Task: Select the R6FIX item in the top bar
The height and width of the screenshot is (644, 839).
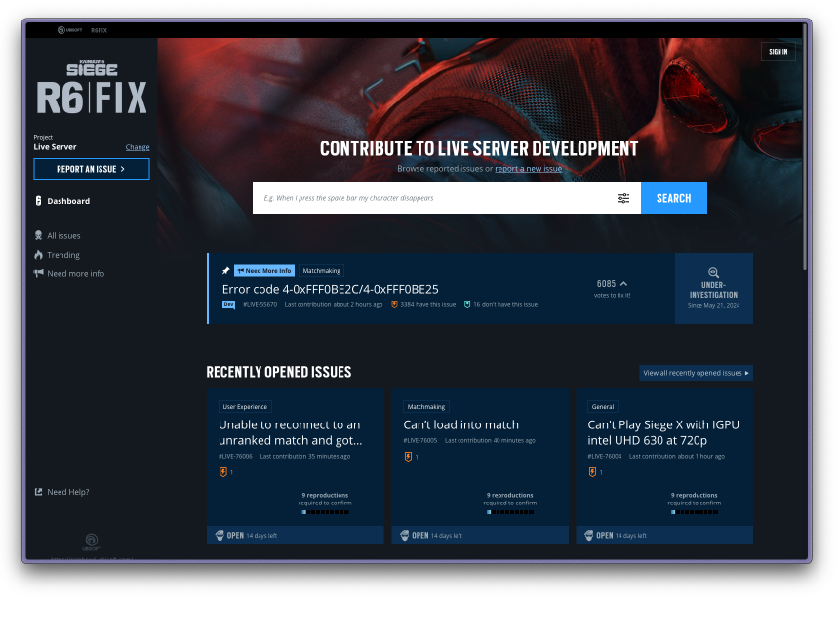Action: click(99, 30)
